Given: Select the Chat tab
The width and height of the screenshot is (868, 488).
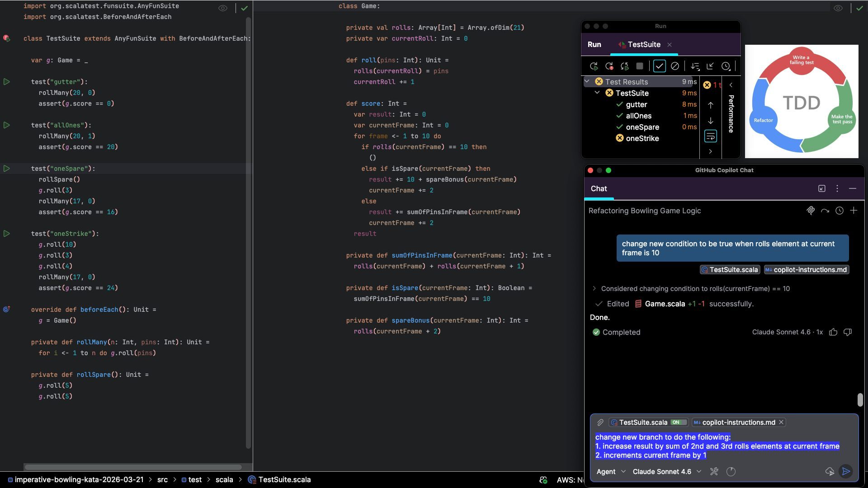Looking at the screenshot, I should [x=599, y=188].
